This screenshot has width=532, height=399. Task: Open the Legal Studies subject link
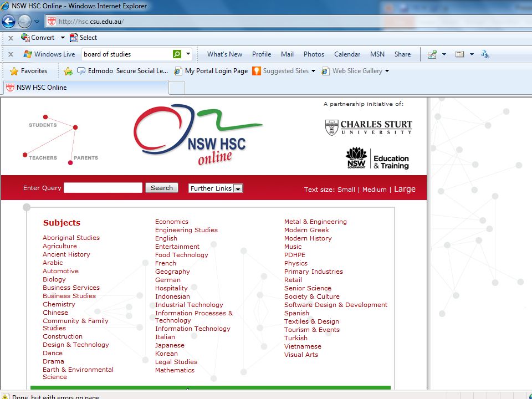[x=176, y=362]
